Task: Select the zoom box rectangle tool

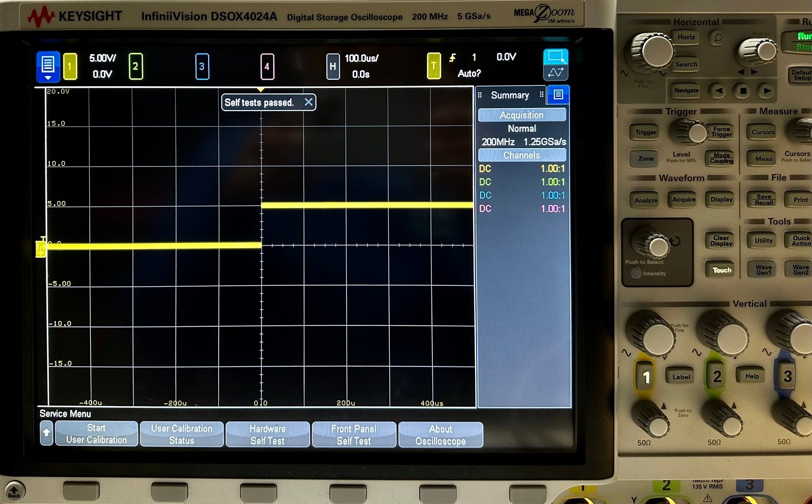Action: pyautogui.click(x=556, y=56)
